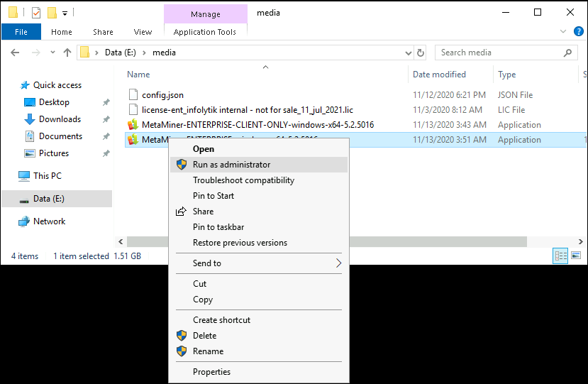Open Desktop in the navigation pane
Screen dimensions: 588x384
pos(54,102)
